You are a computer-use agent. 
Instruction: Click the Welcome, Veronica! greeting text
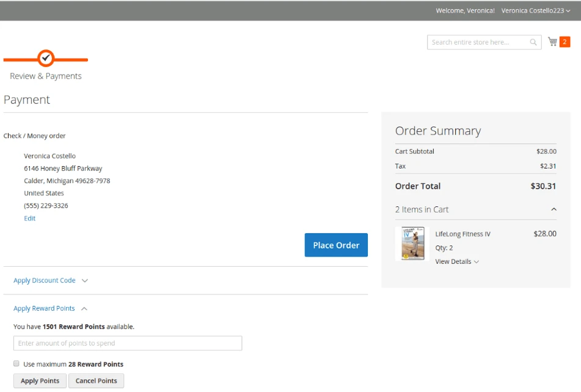(465, 10)
